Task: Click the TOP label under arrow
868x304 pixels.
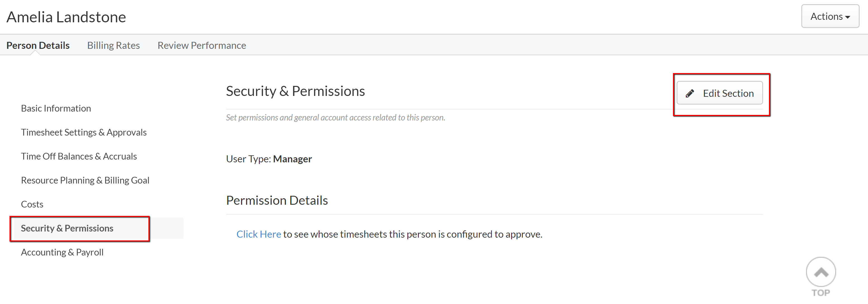Action: 821,293
